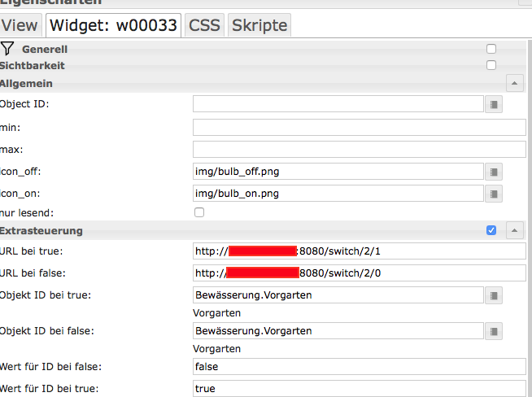
Task: Click the Wert für ID bei false field
Action: tap(359, 367)
